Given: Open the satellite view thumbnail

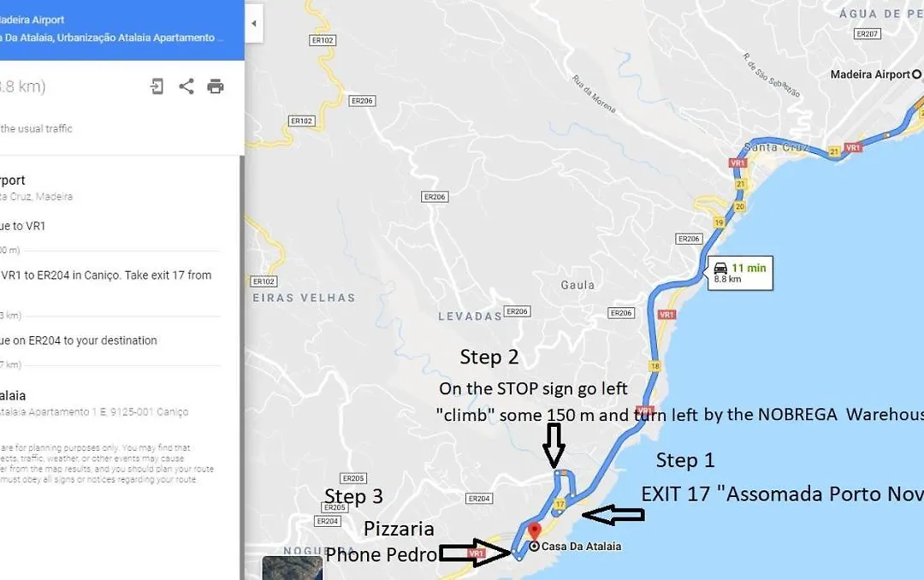Looking at the screenshot, I should coord(293,568).
